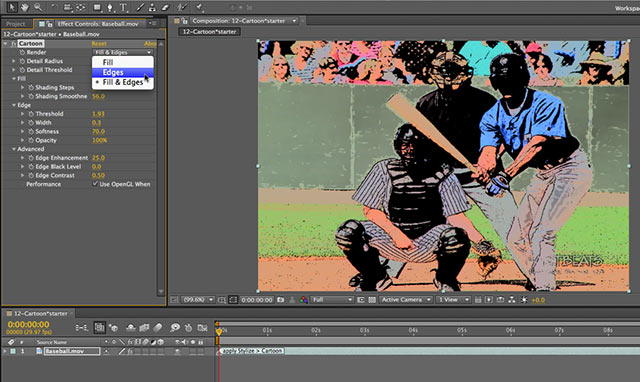Open the viewer magnification dropdown
Screen dimensions: 640x382
(198, 300)
